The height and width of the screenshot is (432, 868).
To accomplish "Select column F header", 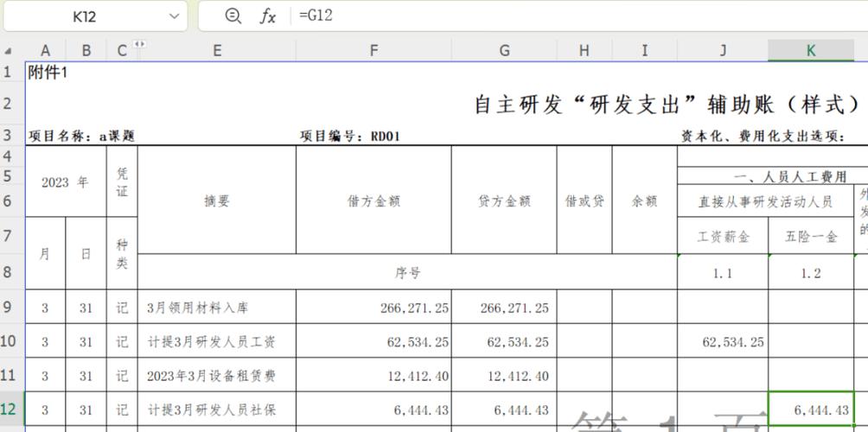I will click(373, 51).
